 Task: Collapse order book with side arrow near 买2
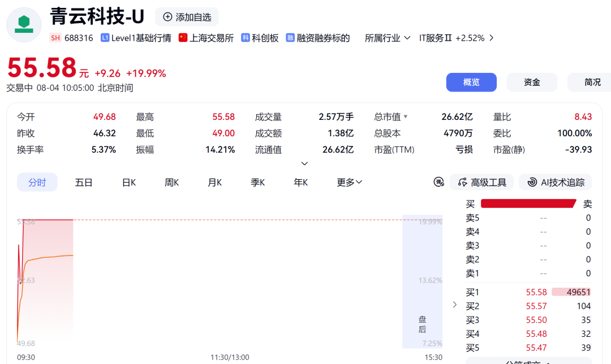[x=455, y=305]
